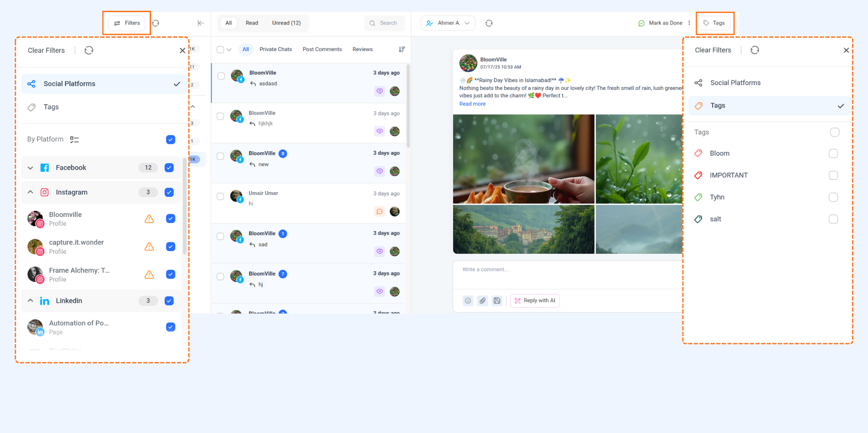Open the green leaf photo thumbnail

(x=639, y=159)
